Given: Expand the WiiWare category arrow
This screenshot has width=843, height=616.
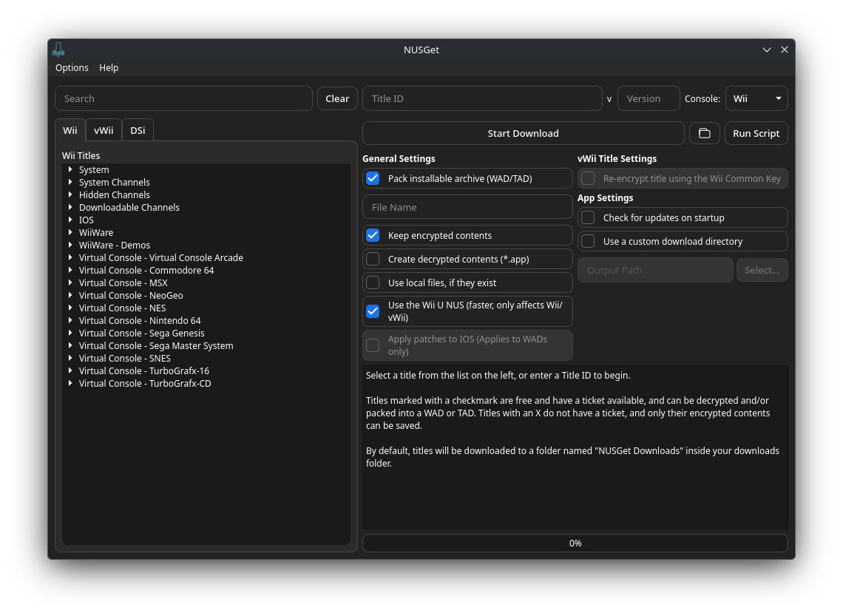Looking at the screenshot, I should click(x=70, y=232).
